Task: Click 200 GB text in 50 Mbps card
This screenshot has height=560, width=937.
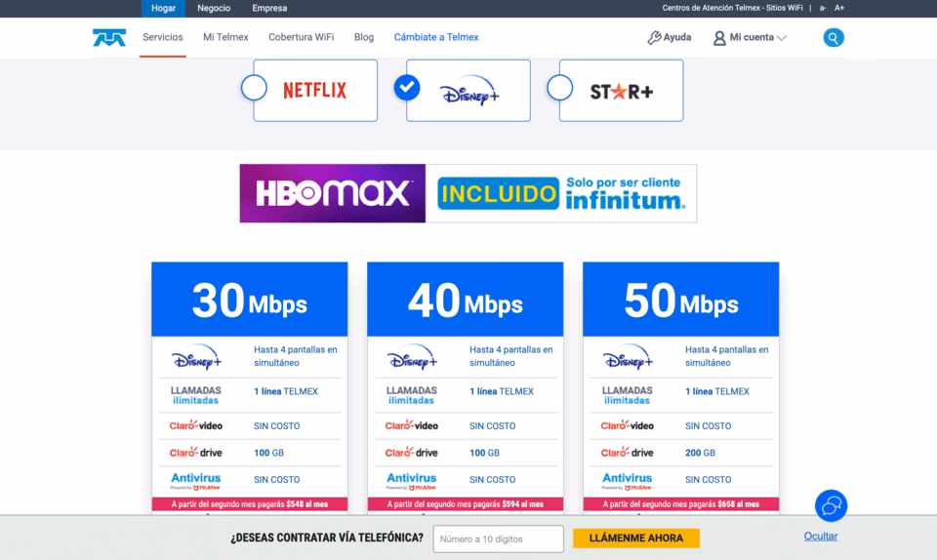Action: pyautogui.click(x=700, y=453)
